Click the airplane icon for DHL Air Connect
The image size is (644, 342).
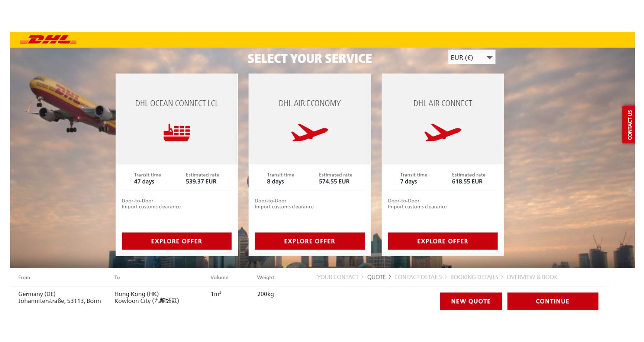tap(443, 133)
